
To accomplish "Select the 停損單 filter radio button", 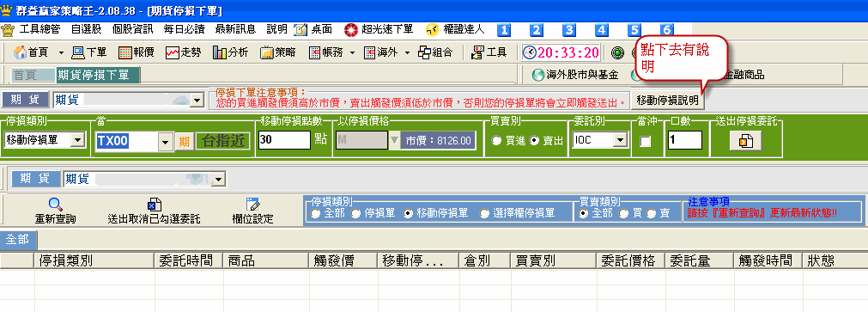I will (x=355, y=214).
